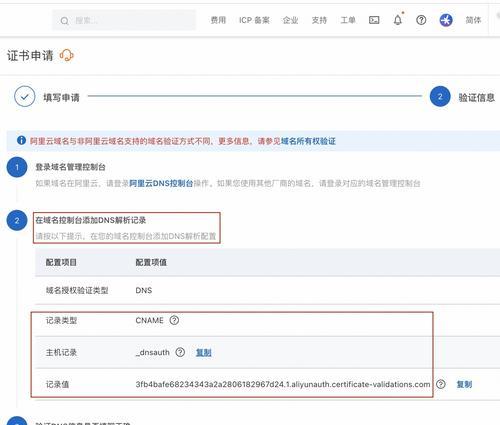Click the 配置项目 column header
Image resolution: width=500 pixels, height=425 pixels.
pyautogui.click(x=61, y=262)
